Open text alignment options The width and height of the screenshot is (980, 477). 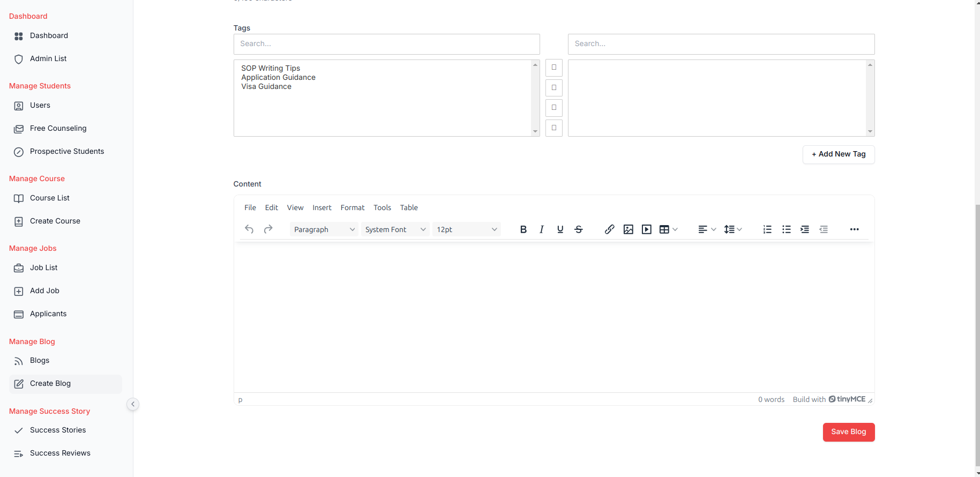coord(707,229)
